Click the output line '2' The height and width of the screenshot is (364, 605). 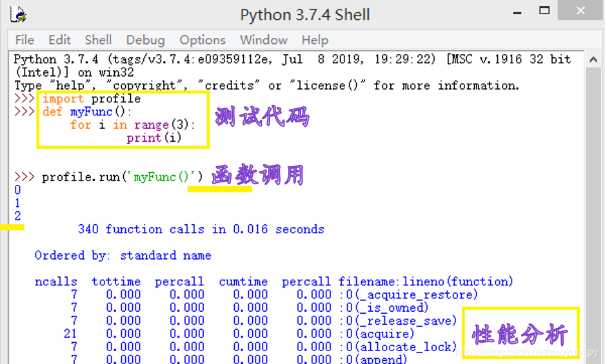(17, 216)
